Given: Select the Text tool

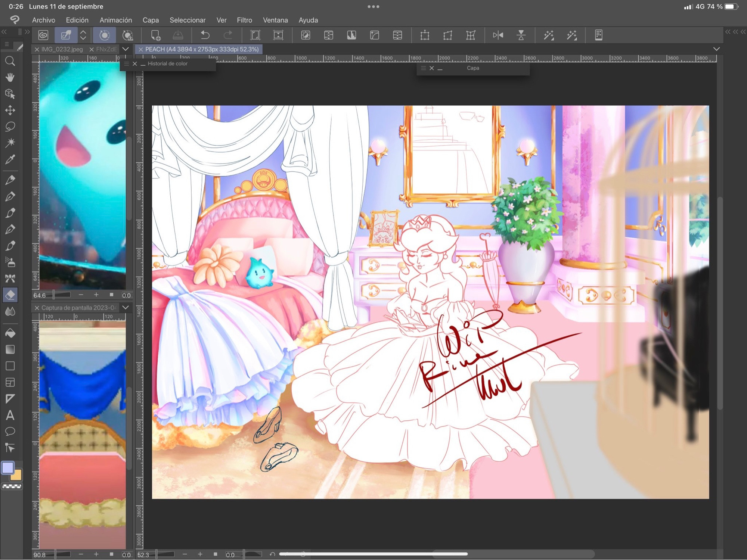Looking at the screenshot, I should [x=10, y=415].
